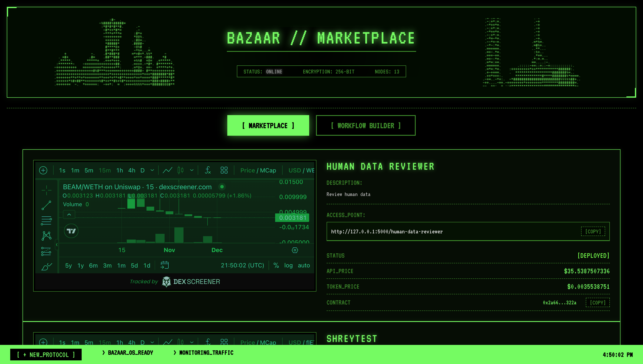Open the indicators fx icon
Viewport: 643px width, 364px height.
pos(208,170)
